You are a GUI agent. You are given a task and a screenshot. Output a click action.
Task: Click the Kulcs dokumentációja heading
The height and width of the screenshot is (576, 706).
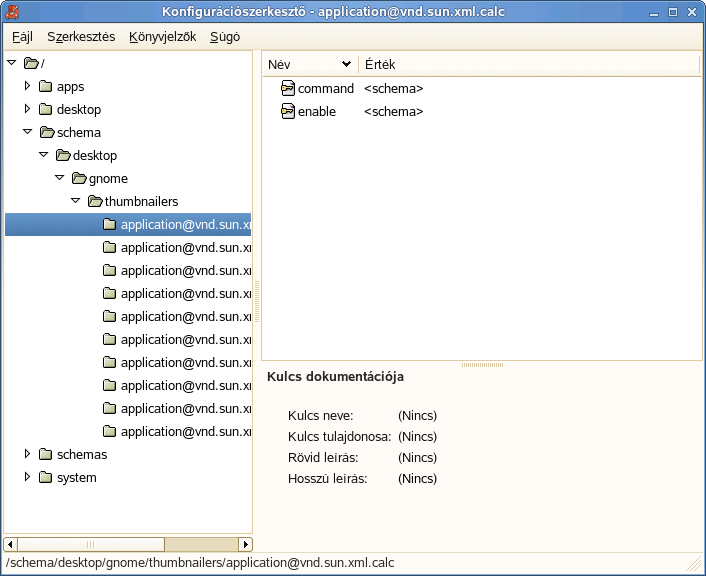tap(335, 376)
